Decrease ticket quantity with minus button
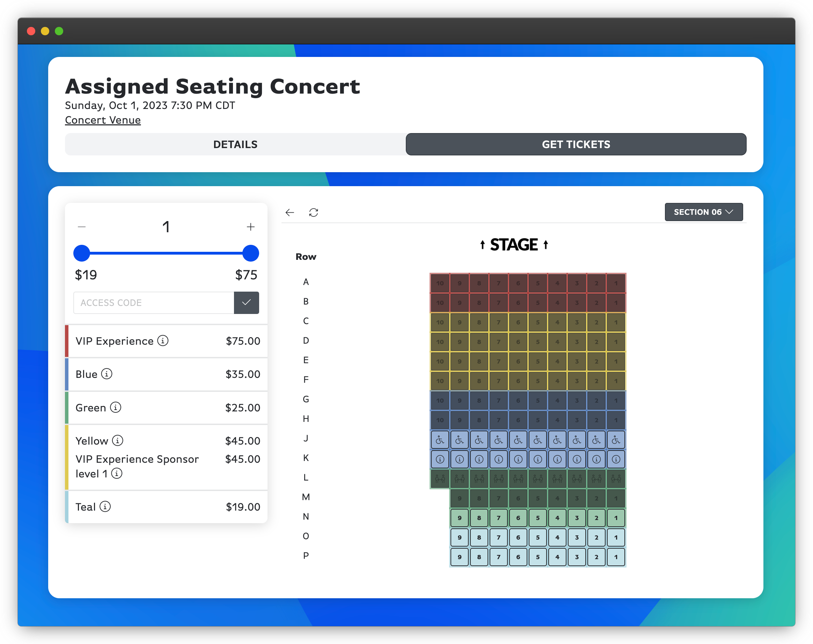 point(82,227)
